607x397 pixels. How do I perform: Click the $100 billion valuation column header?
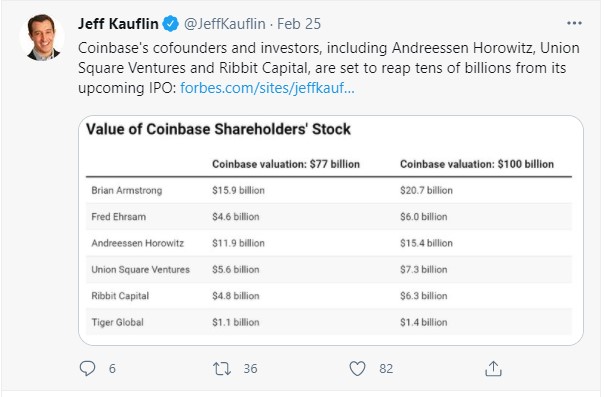point(477,164)
